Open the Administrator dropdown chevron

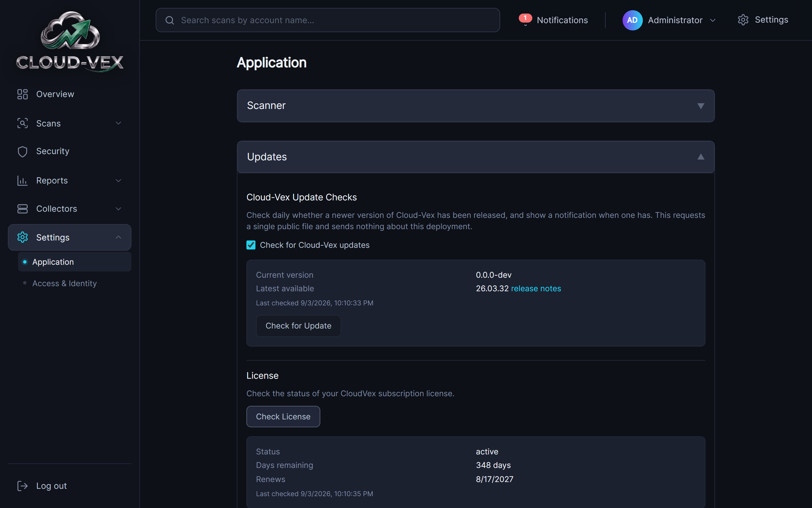coord(713,20)
